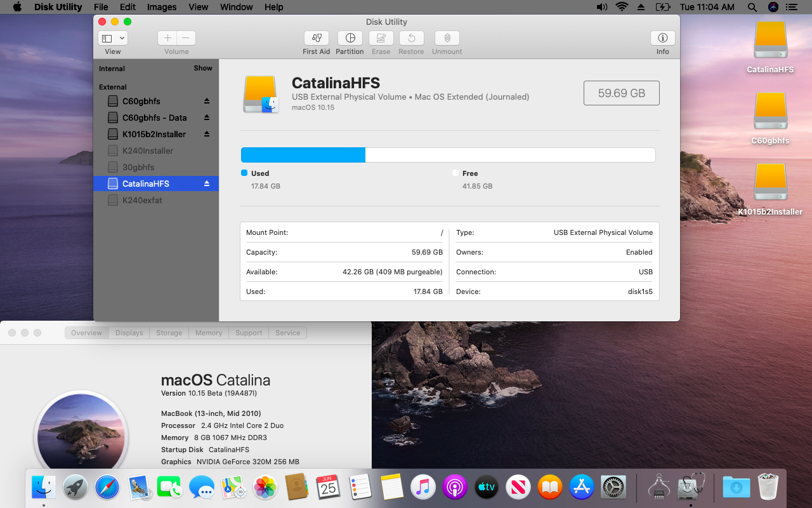Switch to Displays tab in About This Mac
This screenshot has width=812, height=508.
[129, 333]
